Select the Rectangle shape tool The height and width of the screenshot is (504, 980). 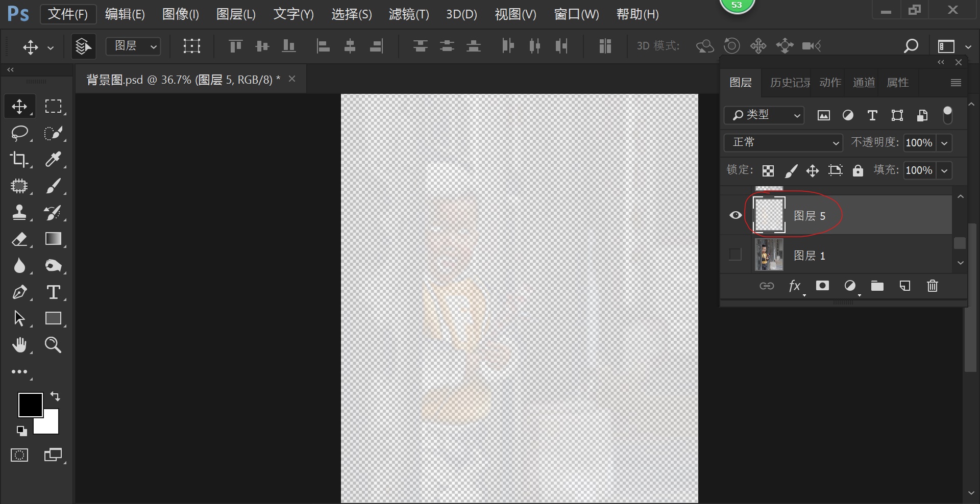click(x=53, y=319)
